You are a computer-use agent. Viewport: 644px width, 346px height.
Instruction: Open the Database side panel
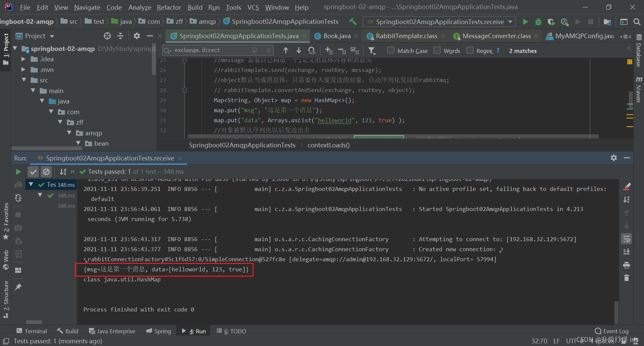[639, 51]
